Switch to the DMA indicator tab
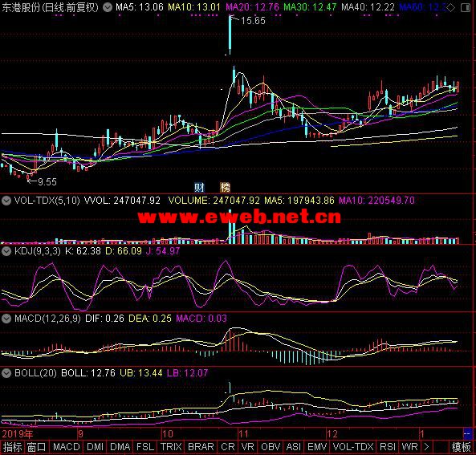Viewport: 476px width, 455px height. point(120,447)
